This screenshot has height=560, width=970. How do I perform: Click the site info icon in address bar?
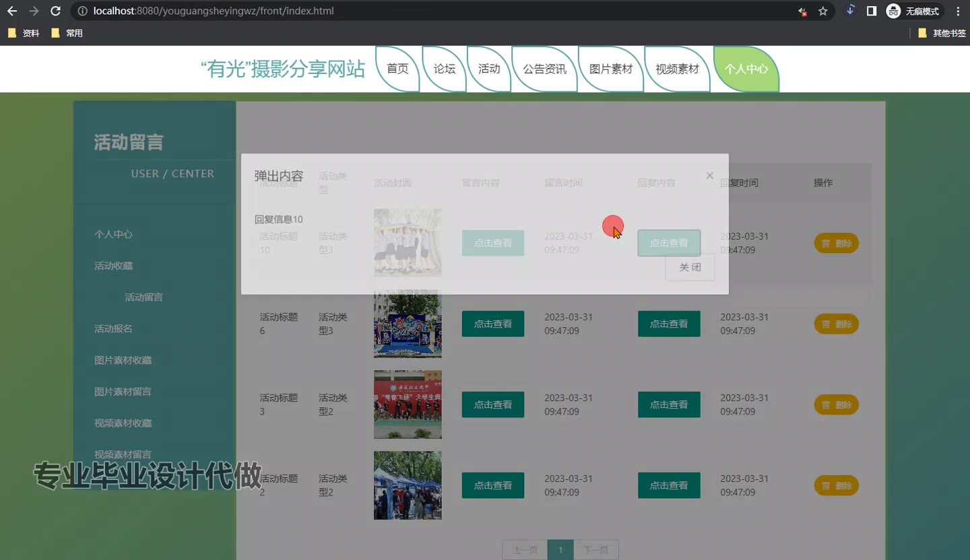(82, 11)
